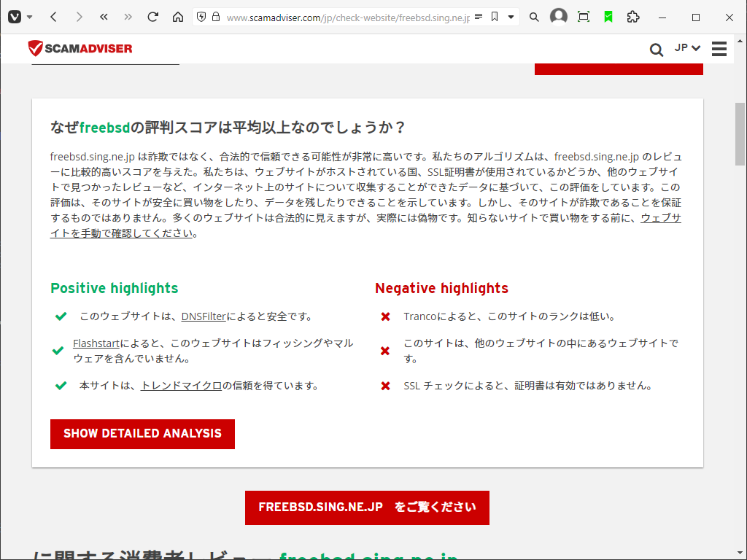The height and width of the screenshot is (560, 747).
Task: Open the user profile avatar
Action: click(558, 17)
